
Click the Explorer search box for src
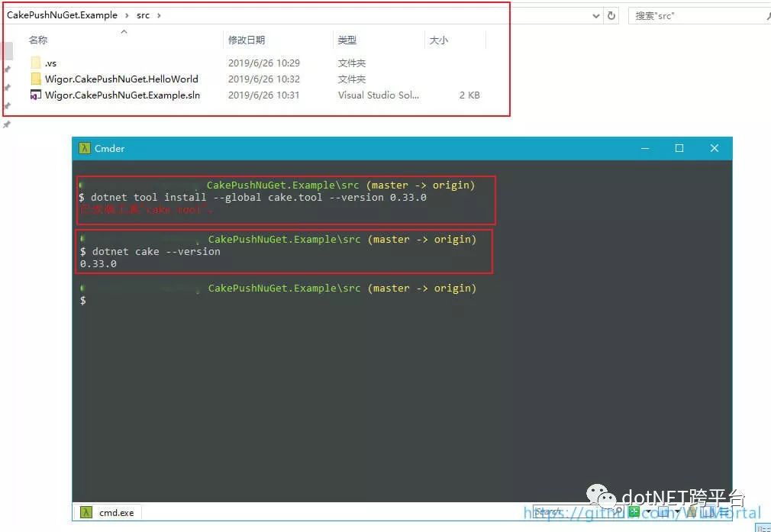tap(698, 16)
